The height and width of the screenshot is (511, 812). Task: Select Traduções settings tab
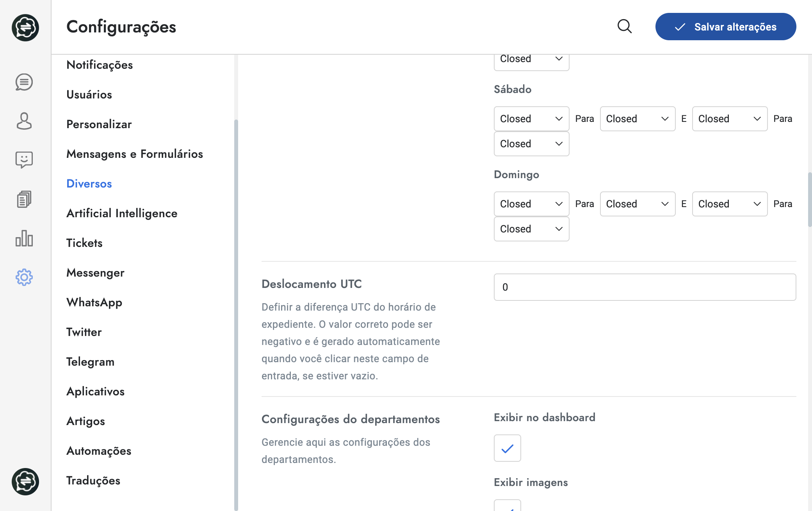click(x=93, y=481)
